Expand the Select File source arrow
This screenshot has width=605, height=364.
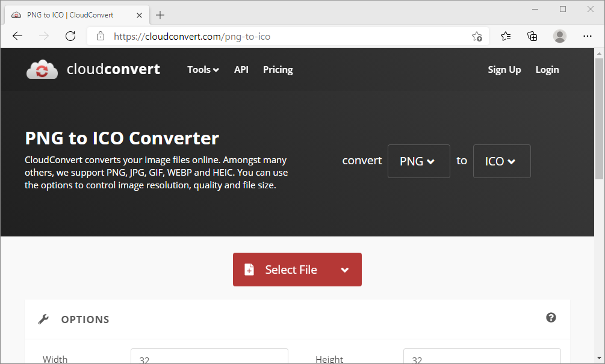[345, 270]
